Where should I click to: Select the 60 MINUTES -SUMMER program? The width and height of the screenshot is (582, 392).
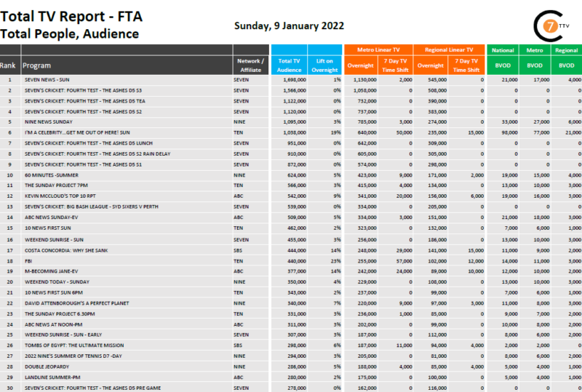(53, 175)
